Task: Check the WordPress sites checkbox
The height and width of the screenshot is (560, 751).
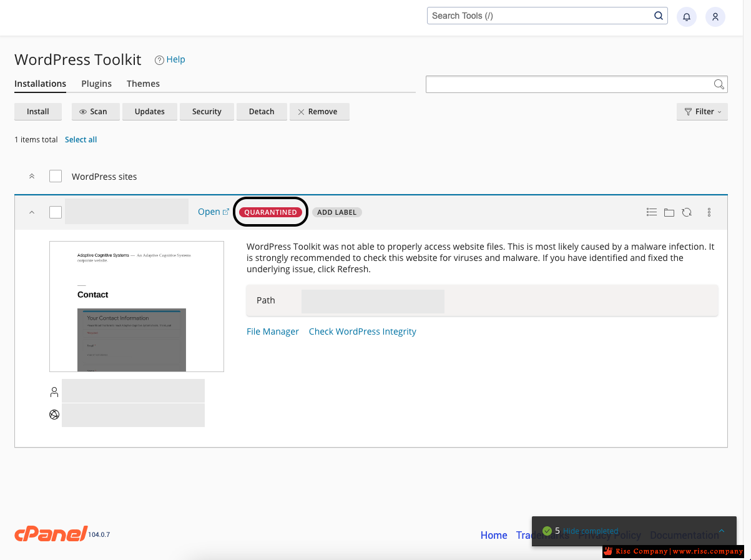Action: point(56,176)
